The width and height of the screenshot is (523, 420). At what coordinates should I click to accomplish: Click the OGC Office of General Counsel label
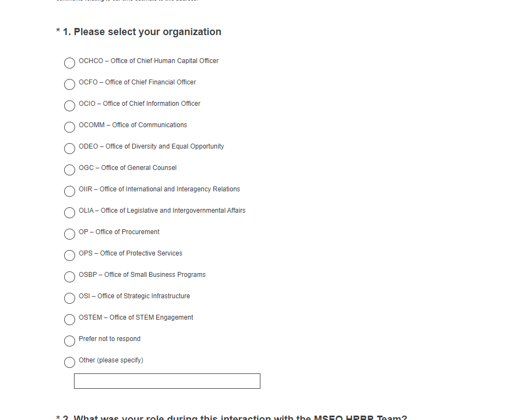tap(128, 168)
